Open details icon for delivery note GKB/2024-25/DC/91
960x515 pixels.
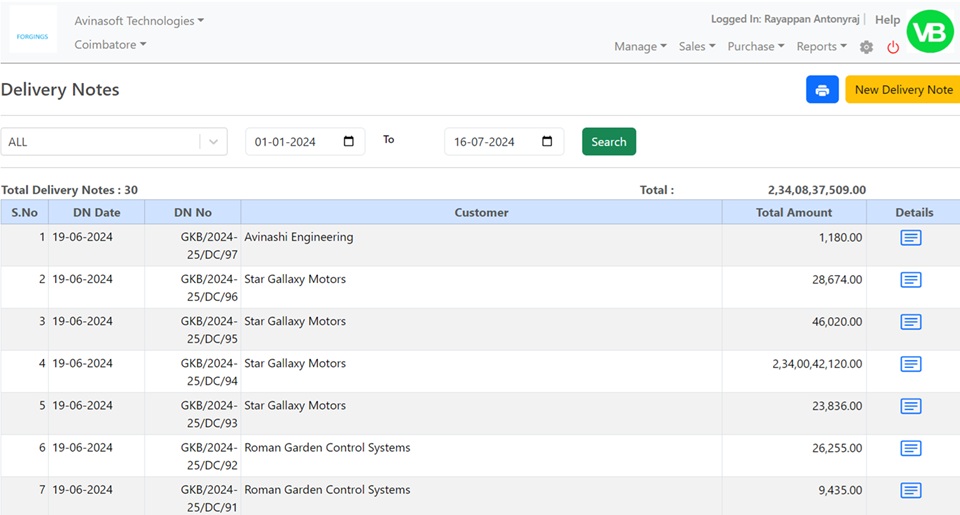910,490
